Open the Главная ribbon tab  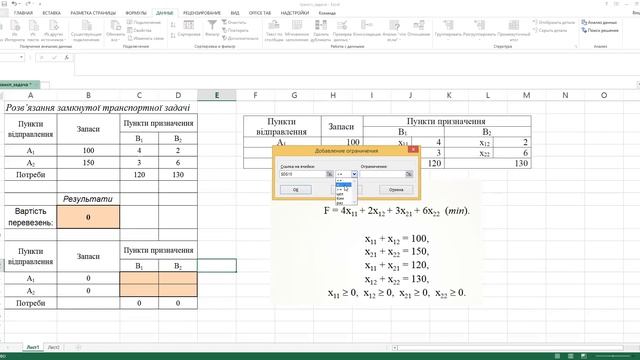point(23,13)
